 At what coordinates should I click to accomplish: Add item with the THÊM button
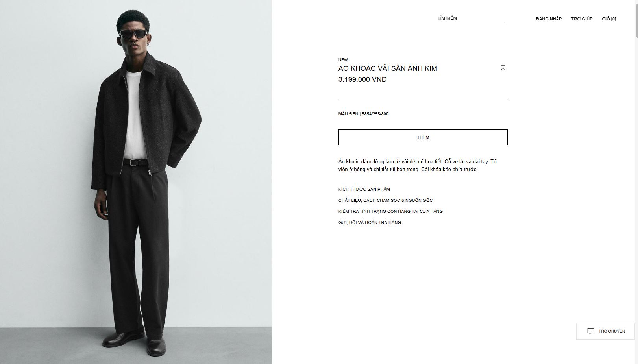[x=423, y=137]
